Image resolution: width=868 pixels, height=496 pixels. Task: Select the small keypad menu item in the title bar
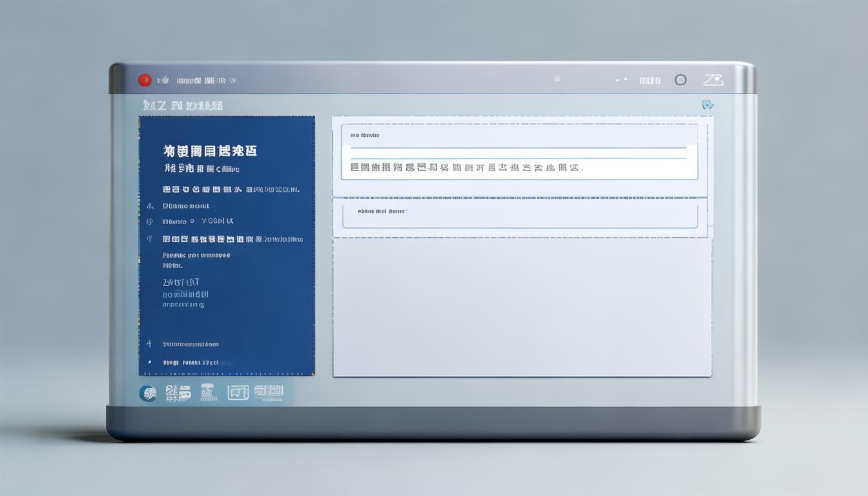coord(649,79)
